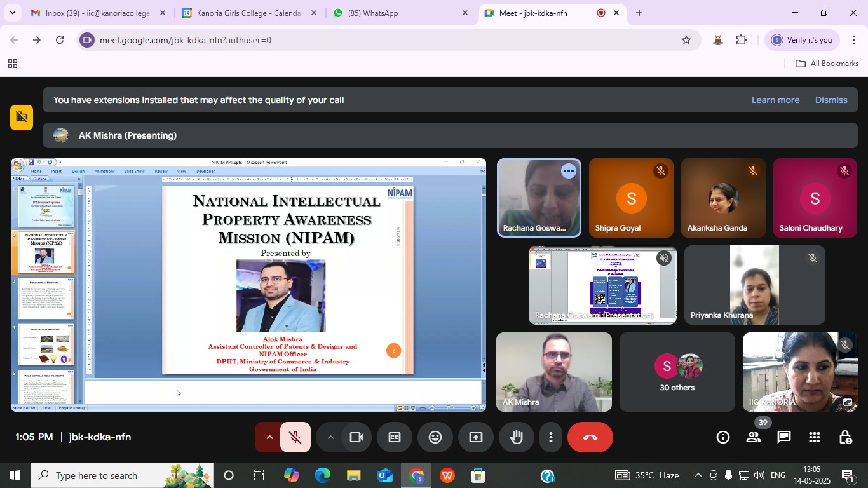Go back to the previous page
Viewport: 868px width, 488px height.
14,40
